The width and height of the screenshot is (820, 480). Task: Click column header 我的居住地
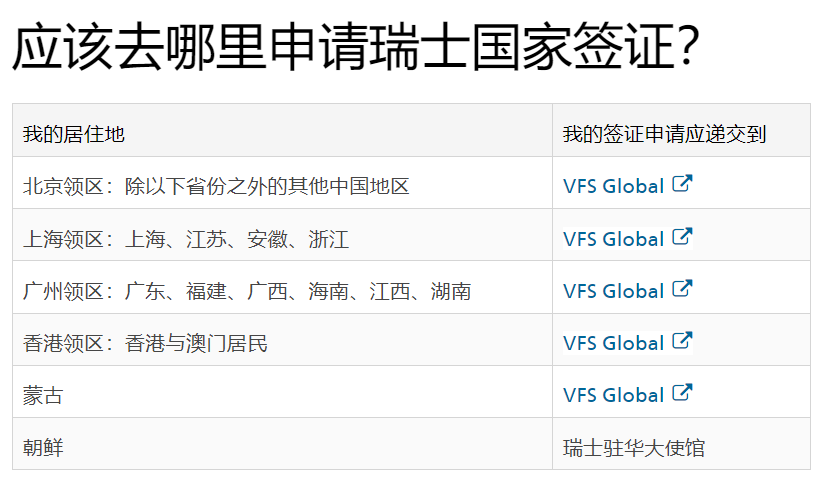[x=282, y=130]
